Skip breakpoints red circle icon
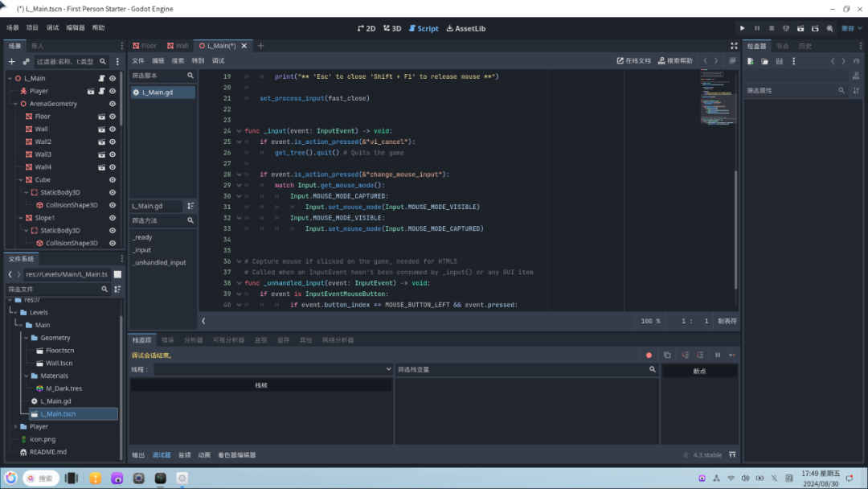The width and height of the screenshot is (868, 489). pyautogui.click(x=649, y=355)
